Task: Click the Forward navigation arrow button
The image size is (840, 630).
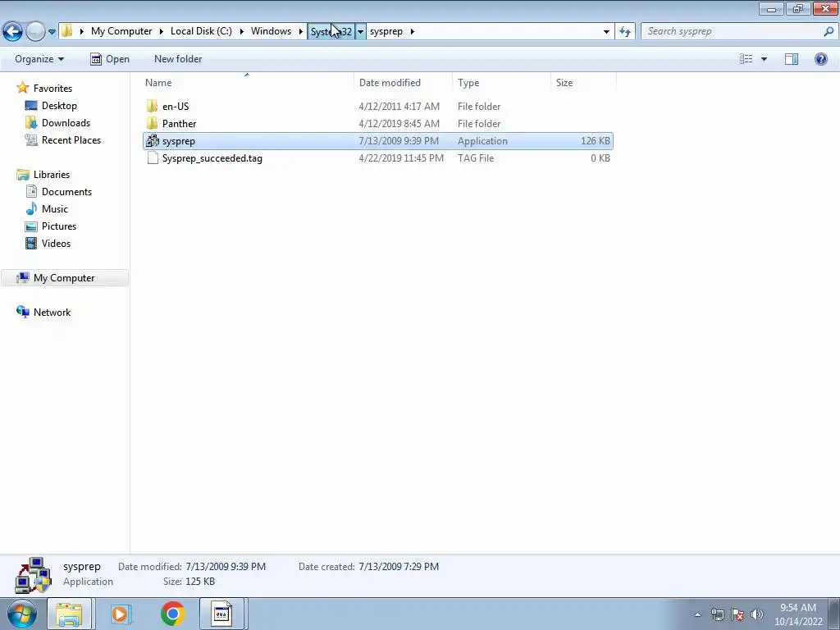Action: pyautogui.click(x=35, y=31)
